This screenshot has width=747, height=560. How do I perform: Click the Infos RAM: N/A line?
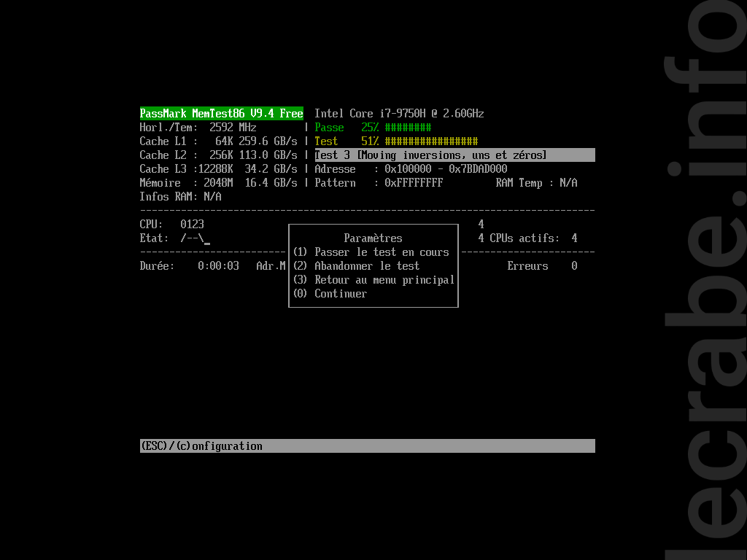[x=181, y=196]
